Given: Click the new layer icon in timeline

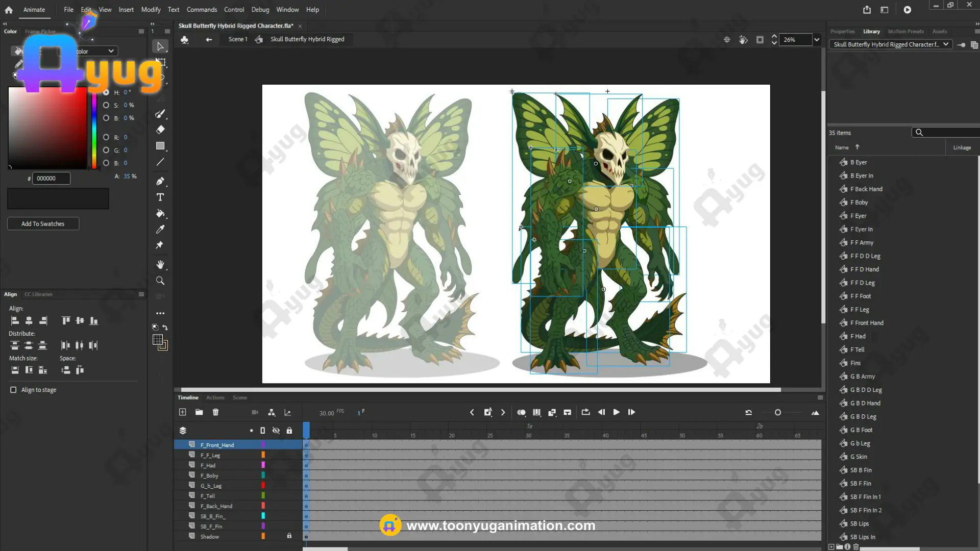Looking at the screenshot, I should point(183,412).
